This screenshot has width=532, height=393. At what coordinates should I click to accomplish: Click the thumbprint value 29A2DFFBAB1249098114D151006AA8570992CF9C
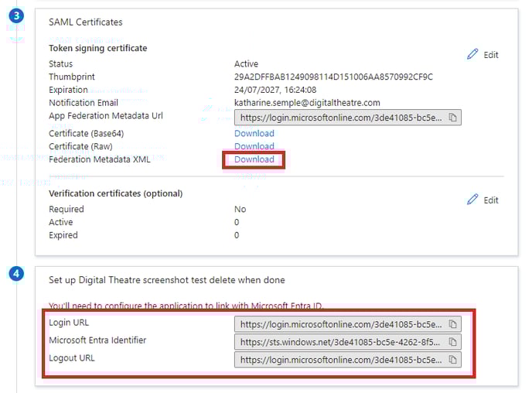tap(333, 77)
